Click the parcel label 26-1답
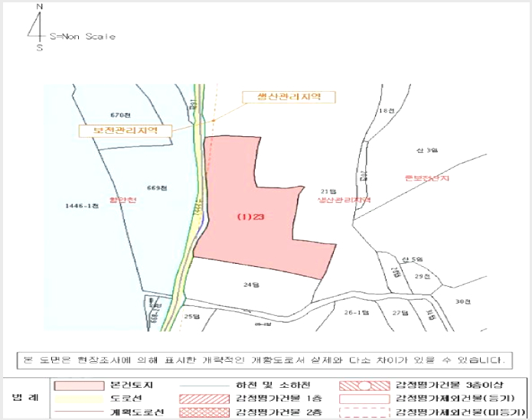 [356, 313]
